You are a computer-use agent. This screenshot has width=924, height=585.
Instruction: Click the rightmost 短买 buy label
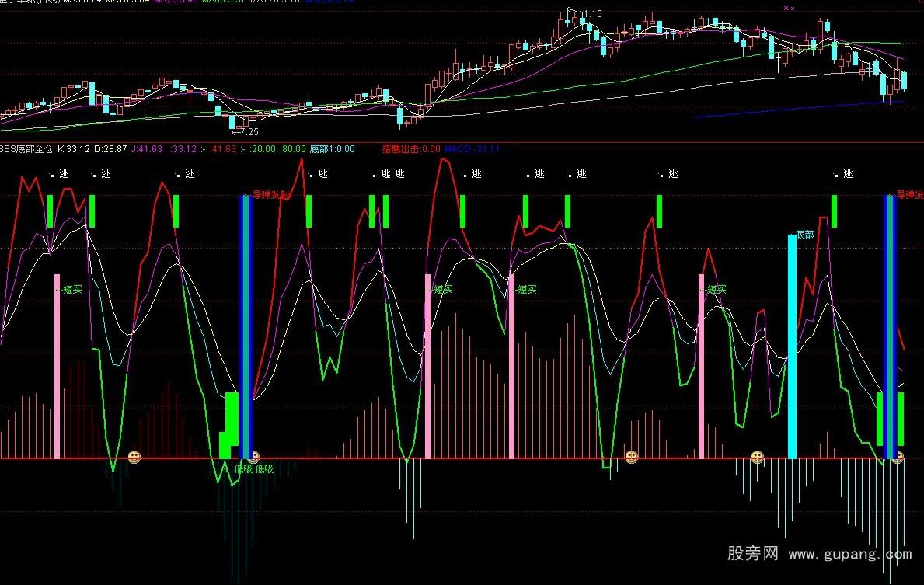point(716,289)
